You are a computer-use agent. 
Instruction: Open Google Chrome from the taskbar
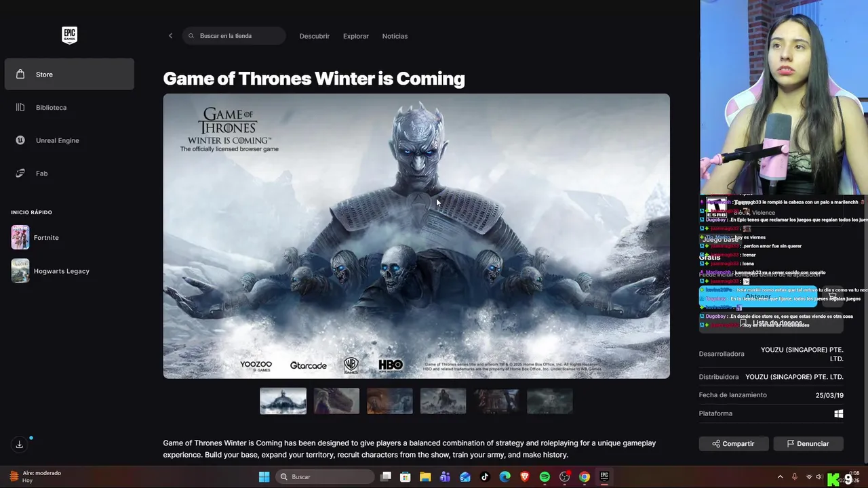[584, 477]
